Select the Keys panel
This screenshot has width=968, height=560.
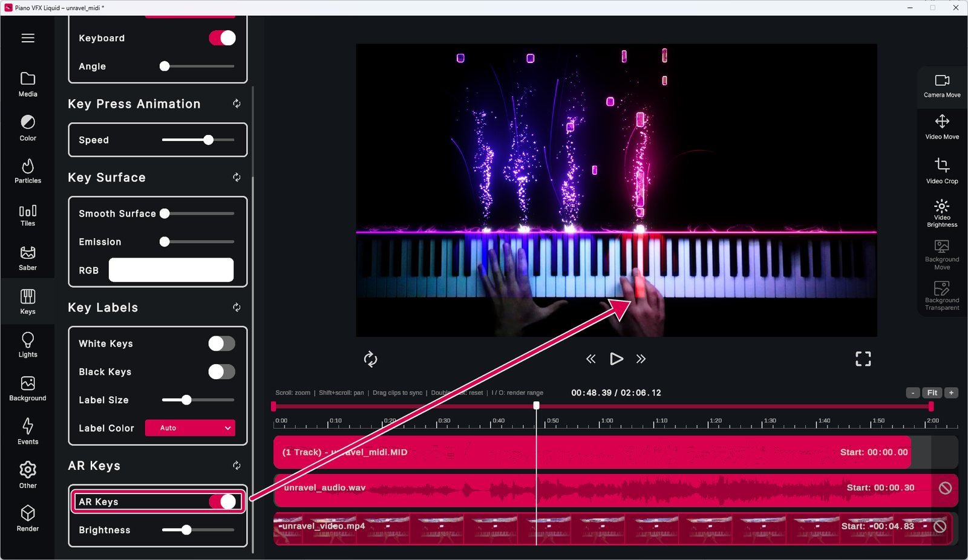(28, 302)
